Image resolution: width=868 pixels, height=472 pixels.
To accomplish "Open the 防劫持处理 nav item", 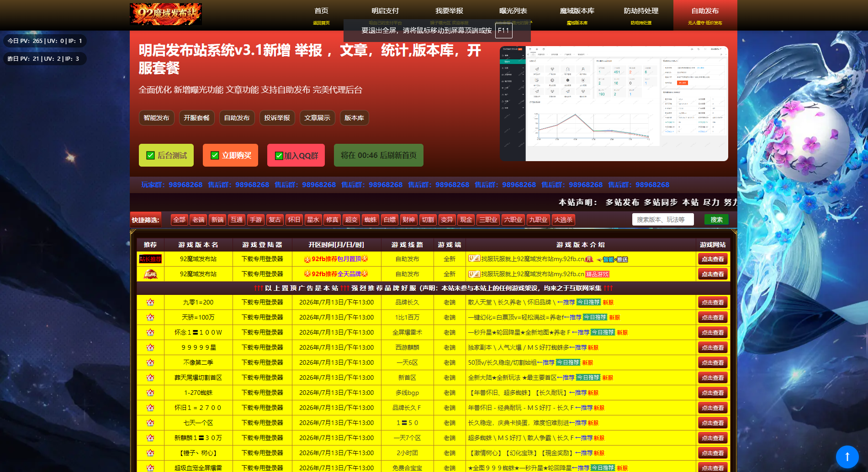I will pyautogui.click(x=641, y=16).
